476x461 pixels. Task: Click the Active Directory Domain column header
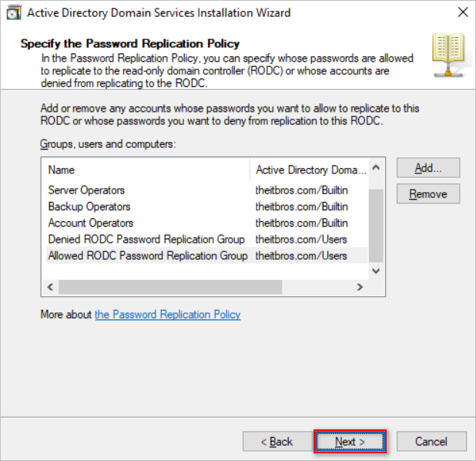310,170
